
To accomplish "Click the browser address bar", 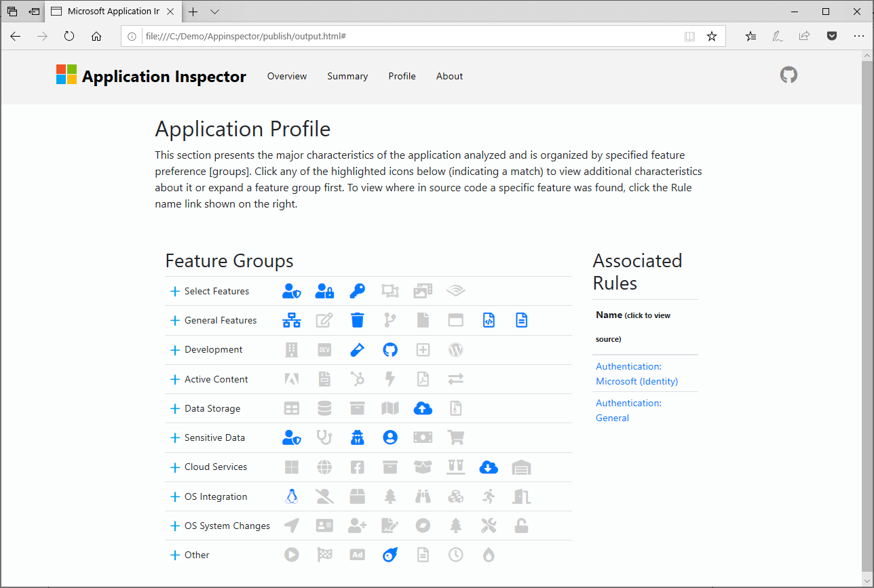I will 407,36.
